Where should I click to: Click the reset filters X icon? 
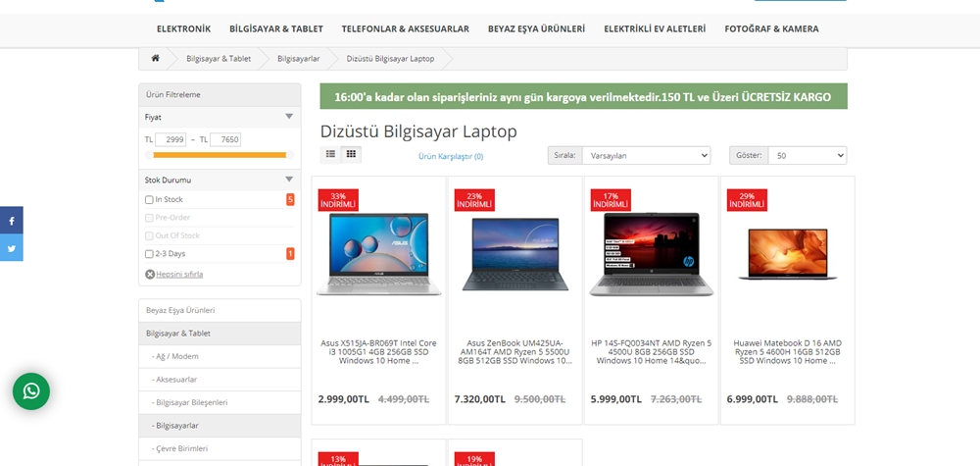click(150, 274)
